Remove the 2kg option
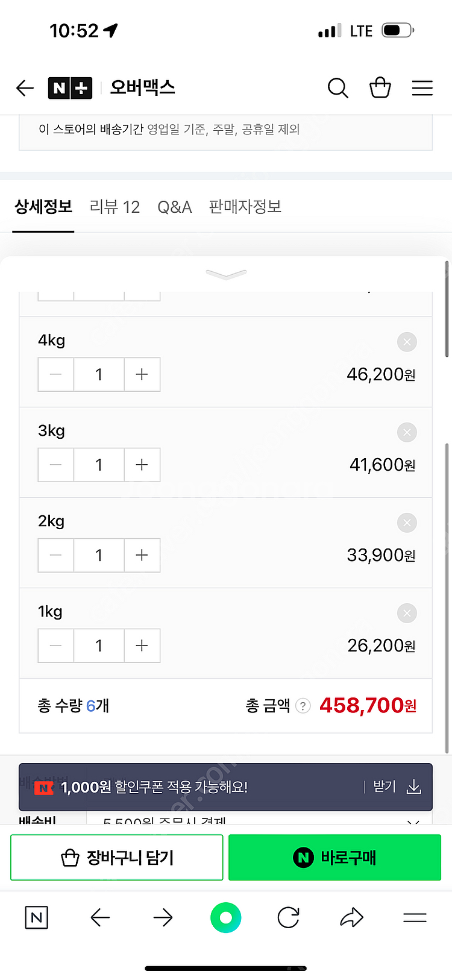 pos(407,523)
